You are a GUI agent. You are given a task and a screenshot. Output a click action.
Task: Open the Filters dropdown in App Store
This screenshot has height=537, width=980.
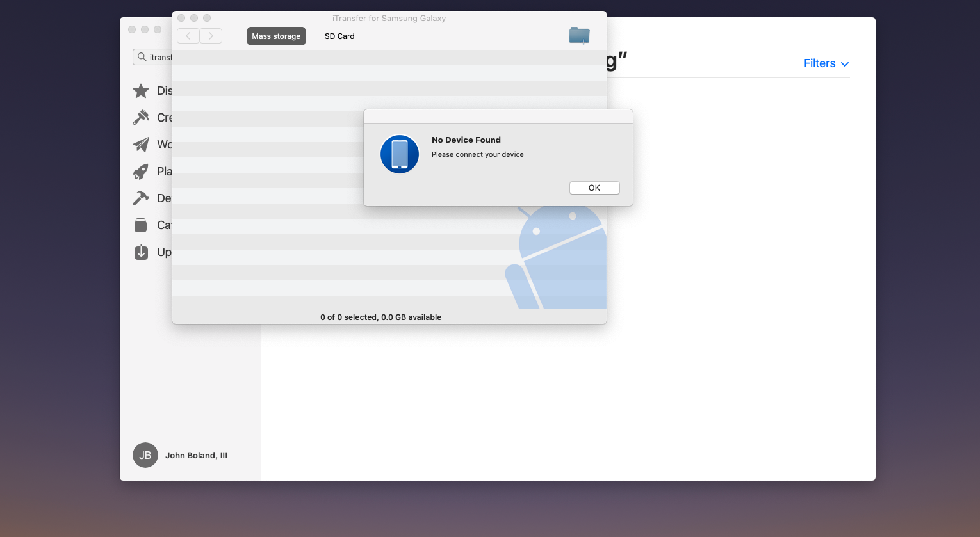point(826,63)
